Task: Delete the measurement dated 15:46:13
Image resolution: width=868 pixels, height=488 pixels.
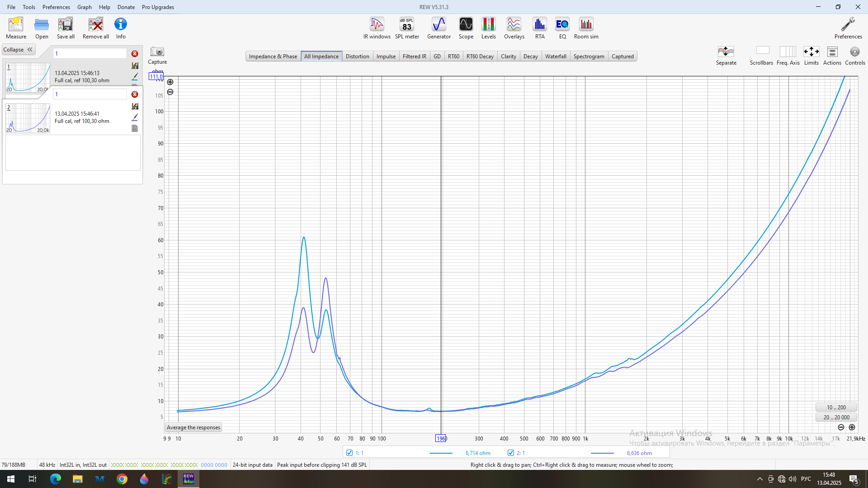Action: 135,54
